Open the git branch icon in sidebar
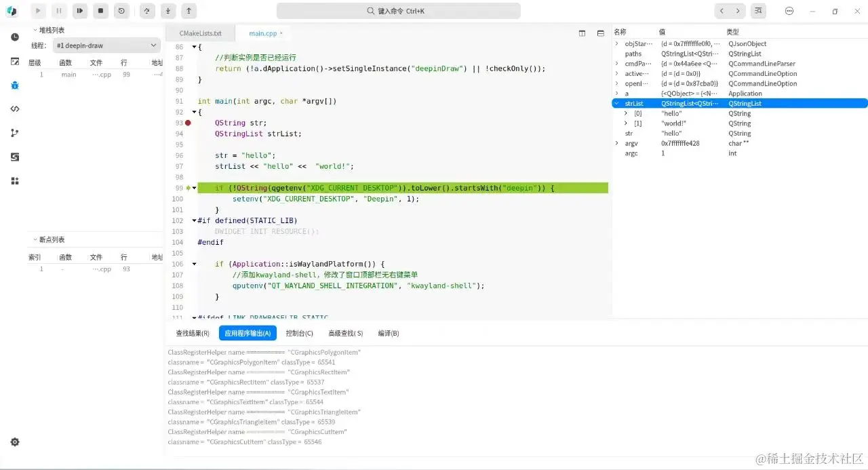868x470 pixels. tap(15, 133)
